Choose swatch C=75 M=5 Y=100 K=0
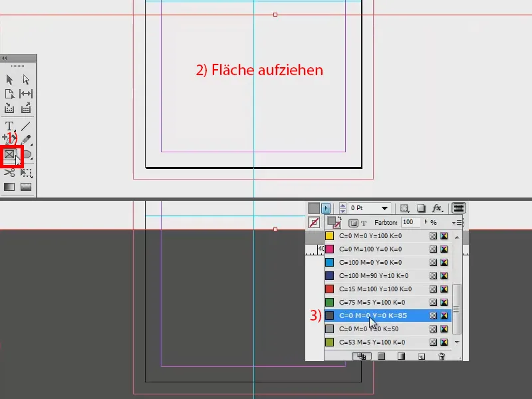 pyautogui.click(x=388, y=302)
